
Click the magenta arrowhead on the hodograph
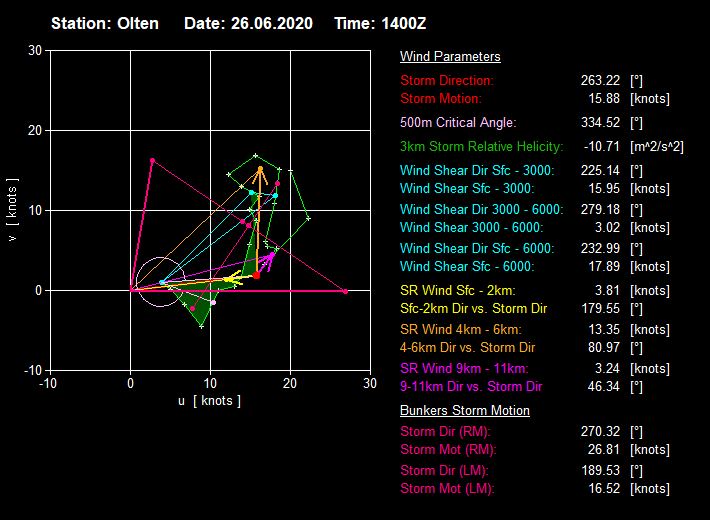pos(270,256)
